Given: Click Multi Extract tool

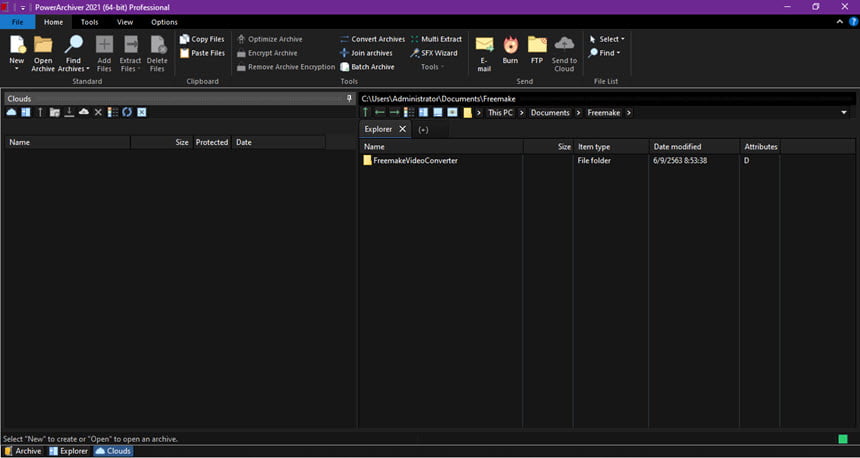Looking at the screenshot, I should coord(437,39).
